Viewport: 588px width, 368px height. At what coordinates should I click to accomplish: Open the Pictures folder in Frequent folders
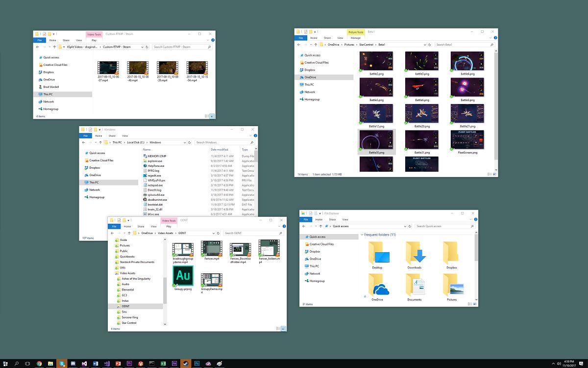click(x=452, y=288)
